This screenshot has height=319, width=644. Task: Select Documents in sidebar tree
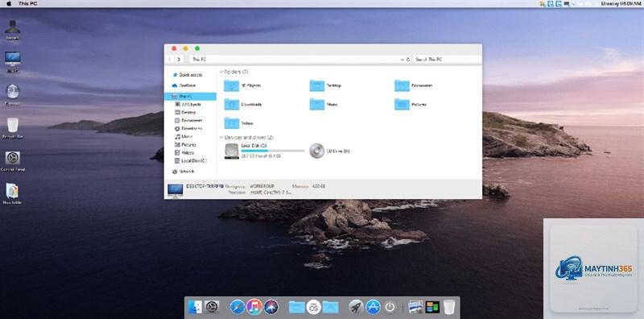[190, 121]
